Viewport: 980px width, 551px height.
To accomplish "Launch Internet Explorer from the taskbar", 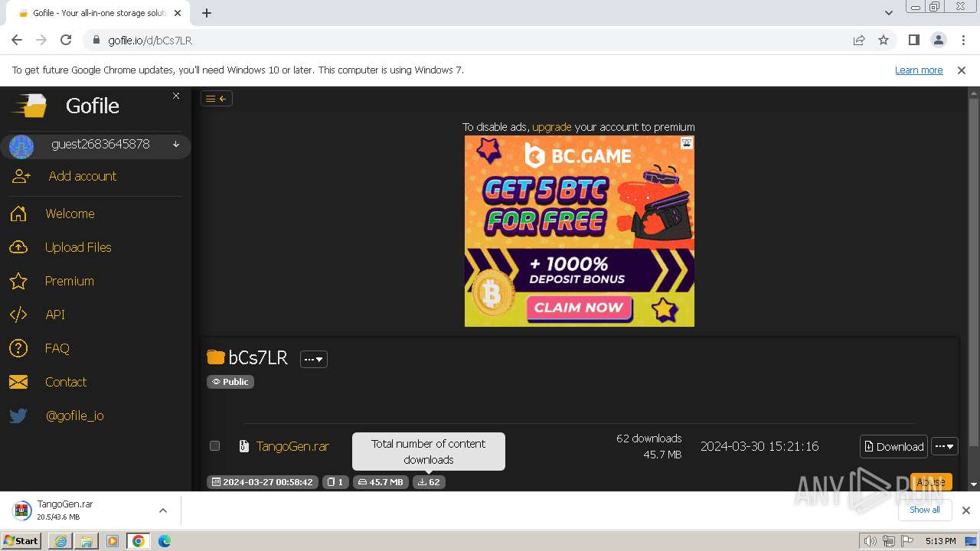I will pos(60,541).
